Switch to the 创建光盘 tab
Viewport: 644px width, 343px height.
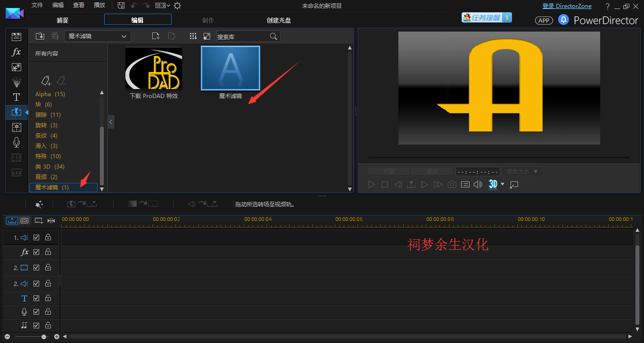(x=279, y=20)
